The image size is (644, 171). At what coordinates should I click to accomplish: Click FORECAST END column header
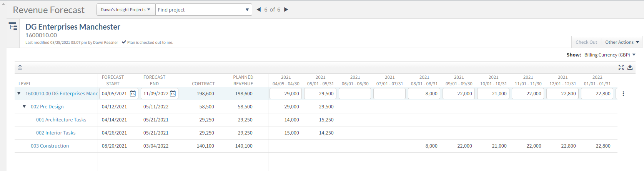[154, 80]
